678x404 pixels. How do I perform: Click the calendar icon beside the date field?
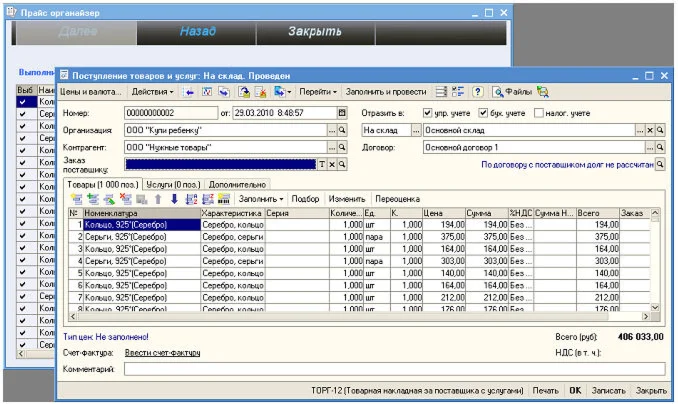pyautogui.click(x=342, y=112)
